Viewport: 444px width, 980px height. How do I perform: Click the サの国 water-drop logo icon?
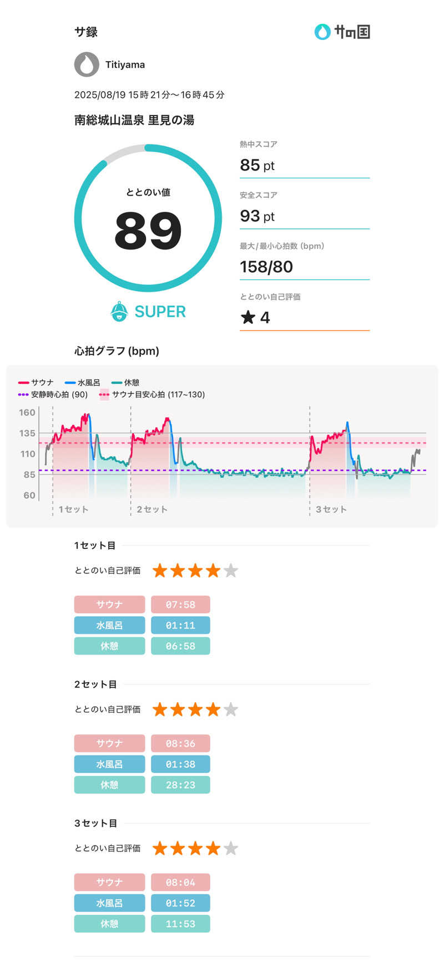click(322, 32)
